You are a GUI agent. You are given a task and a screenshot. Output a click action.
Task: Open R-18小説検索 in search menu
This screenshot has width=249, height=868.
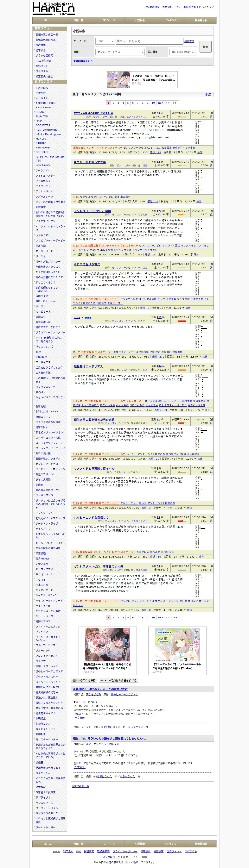[43, 61]
